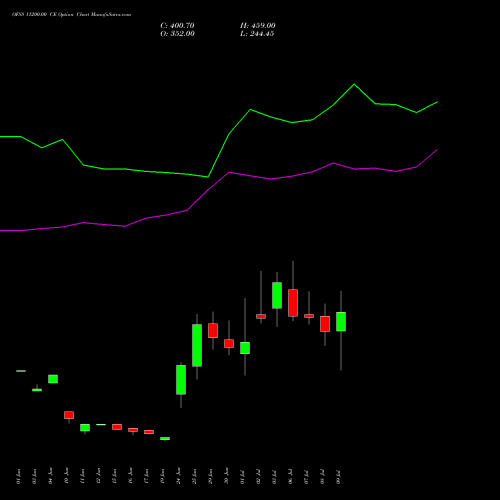Select the 04 Jun green candlestick
500x500 pixels.
tap(53, 379)
